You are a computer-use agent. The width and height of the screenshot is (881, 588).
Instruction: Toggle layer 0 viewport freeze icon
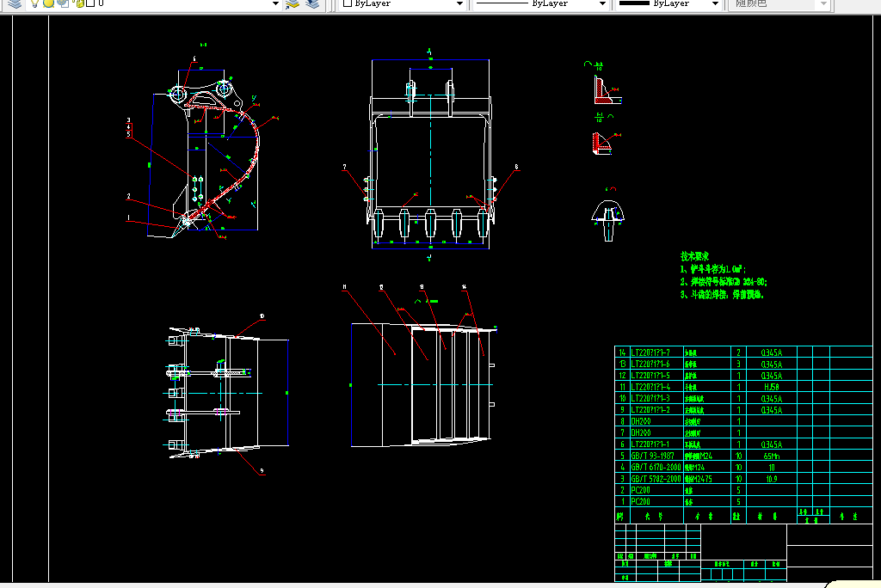63,3
